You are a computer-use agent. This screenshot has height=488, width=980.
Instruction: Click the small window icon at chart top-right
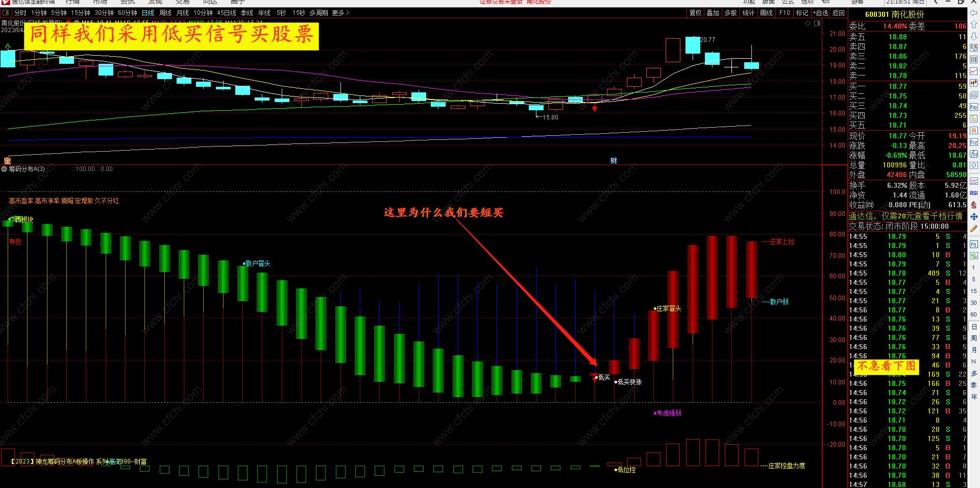(x=817, y=23)
